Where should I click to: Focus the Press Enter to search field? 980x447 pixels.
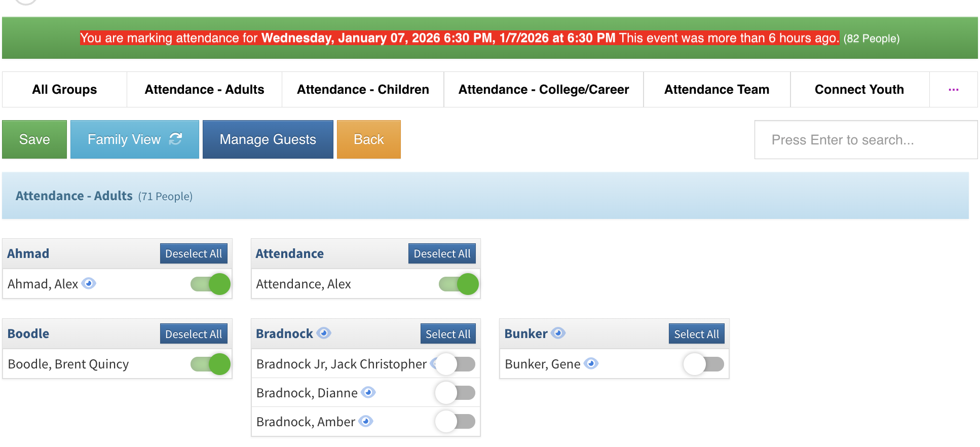[865, 140]
